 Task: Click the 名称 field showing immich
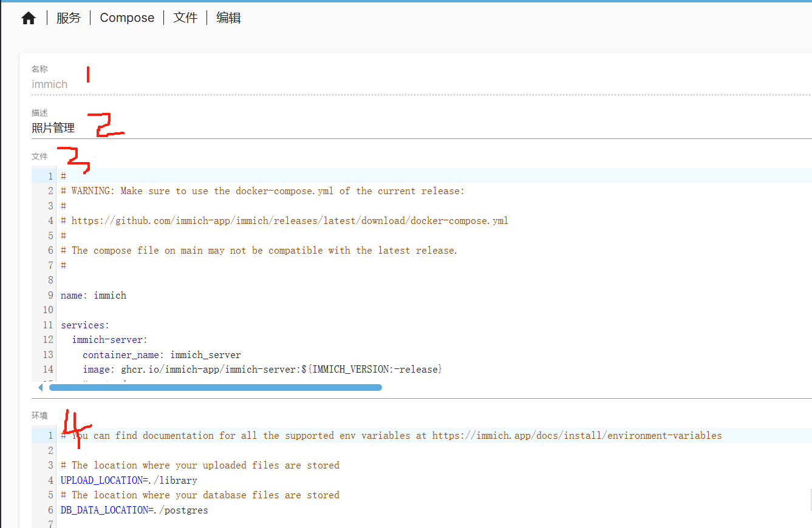[x=421, y=84]
